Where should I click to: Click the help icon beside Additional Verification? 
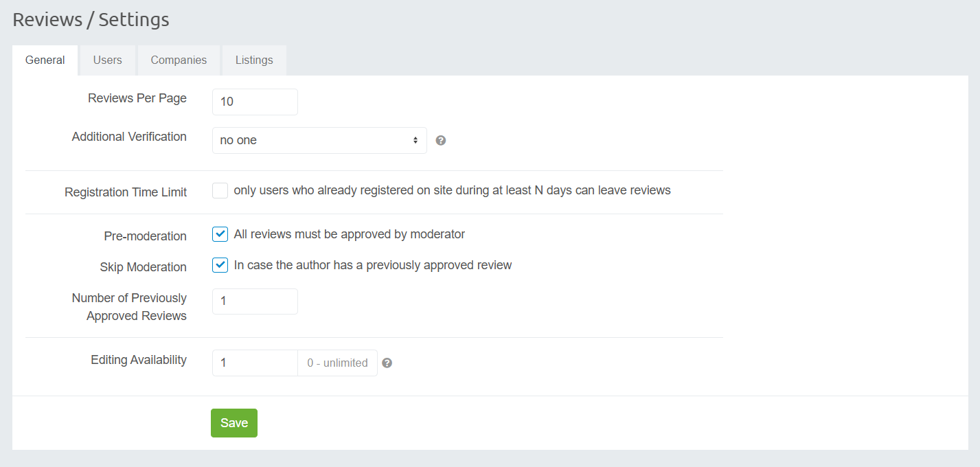click(x=441, y=140)
